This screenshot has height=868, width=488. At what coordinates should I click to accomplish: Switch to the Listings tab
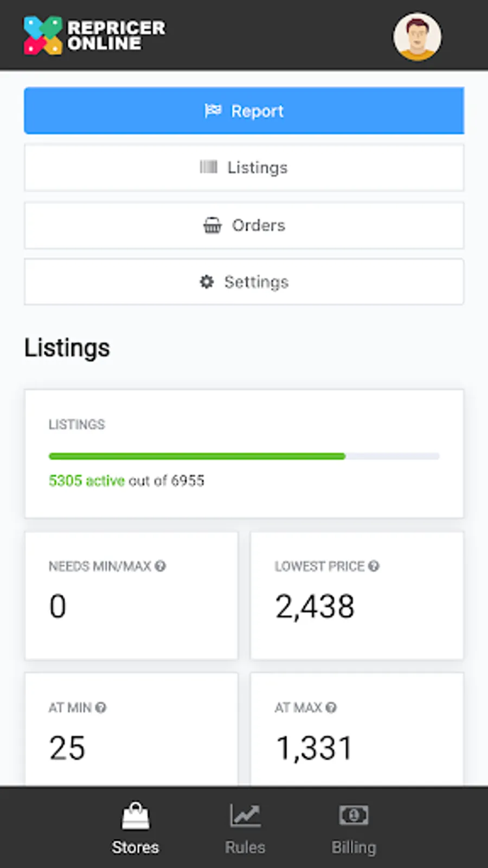point(244,168)
